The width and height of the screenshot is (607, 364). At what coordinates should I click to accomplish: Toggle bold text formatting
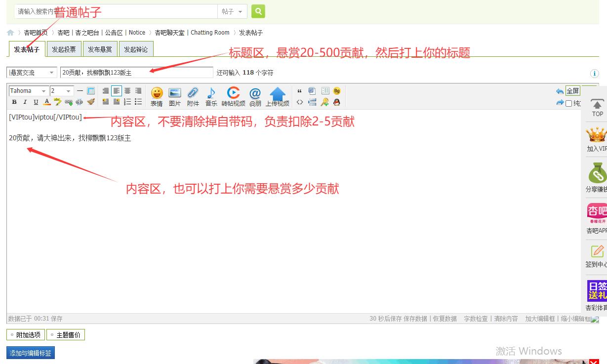pyautogui.click(x=14, y=102)
